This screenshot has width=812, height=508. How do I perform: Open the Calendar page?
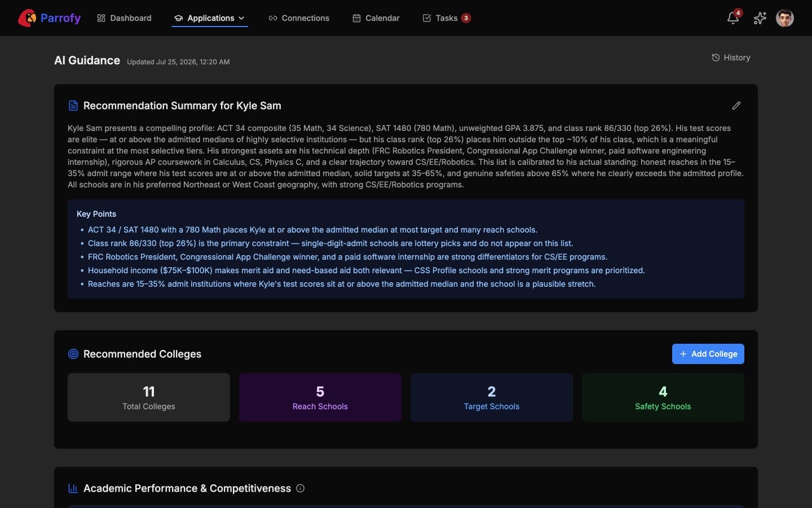pyautogui.click(x=376, y=18)
